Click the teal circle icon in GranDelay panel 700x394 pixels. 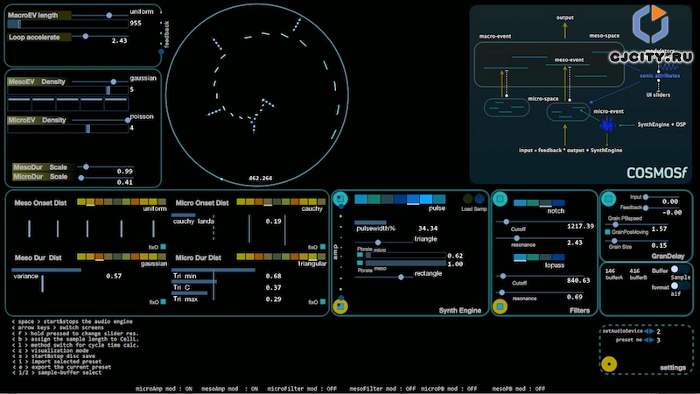[608, 199]
